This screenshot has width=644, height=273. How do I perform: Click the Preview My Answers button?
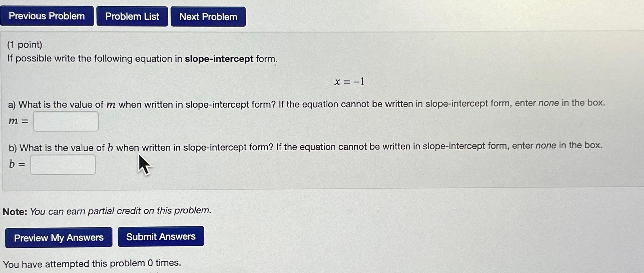coord(58,238)
